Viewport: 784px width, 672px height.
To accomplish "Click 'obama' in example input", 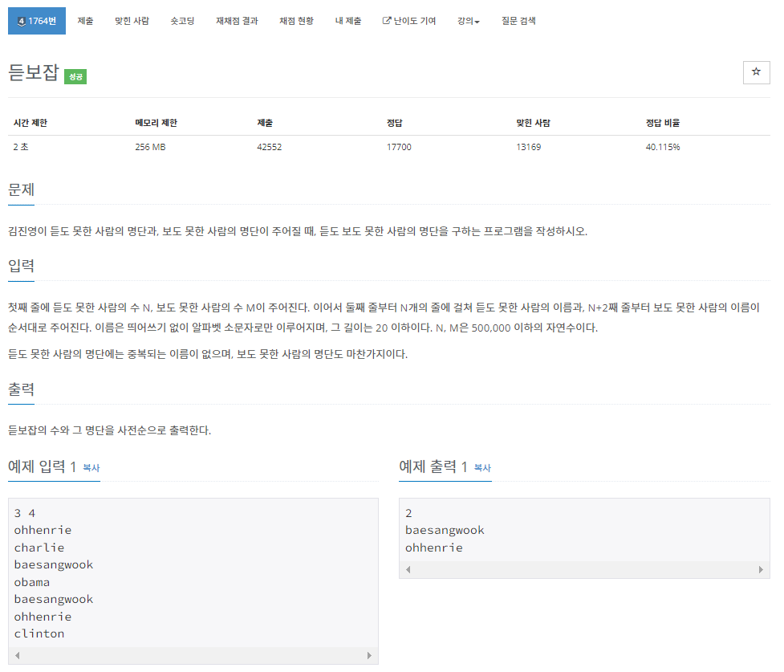I will pyautogui.click(x=32, y=582).
